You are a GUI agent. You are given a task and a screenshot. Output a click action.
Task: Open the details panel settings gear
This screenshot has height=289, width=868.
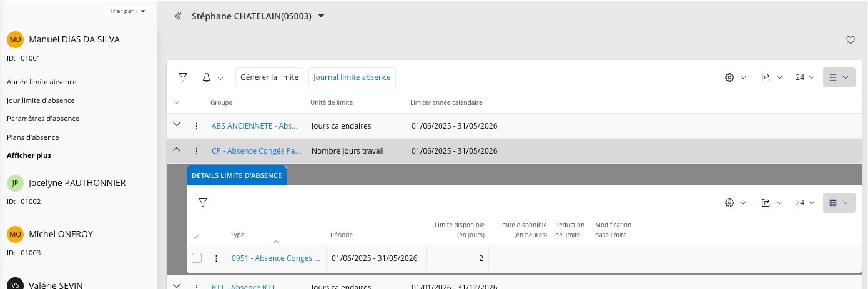tap(729, 203)
